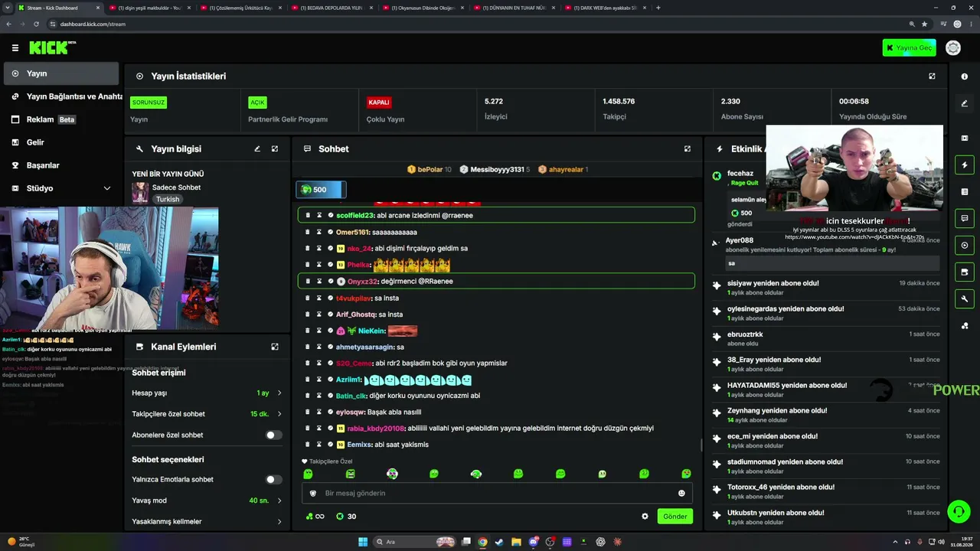Toggle the lightning activity panel icon
Viewport: 980px width, 551px height.
(965, 165)
